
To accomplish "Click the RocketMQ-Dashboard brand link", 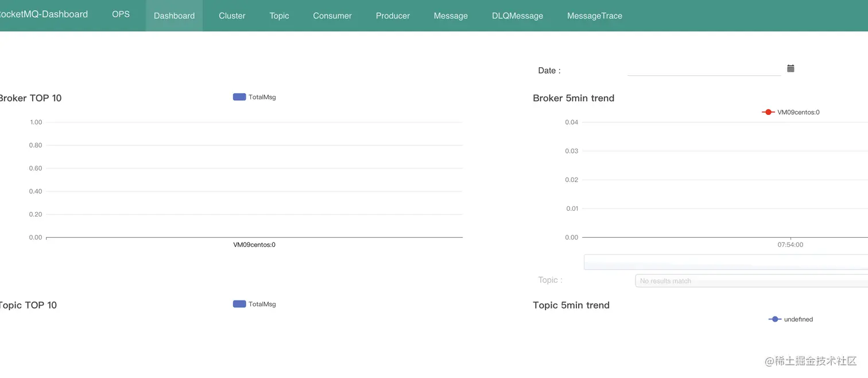I will pos(44,14).
